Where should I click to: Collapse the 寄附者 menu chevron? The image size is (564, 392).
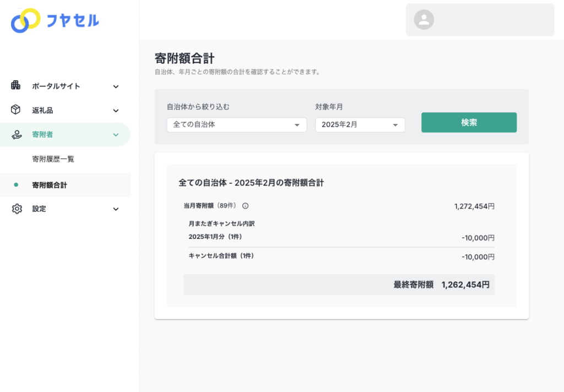pos(116,135)
